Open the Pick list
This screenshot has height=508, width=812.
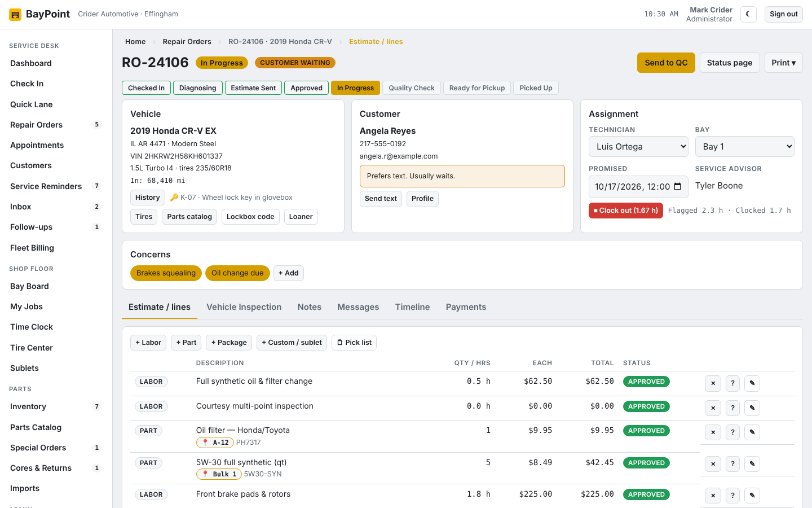click(x=354, y=343)
